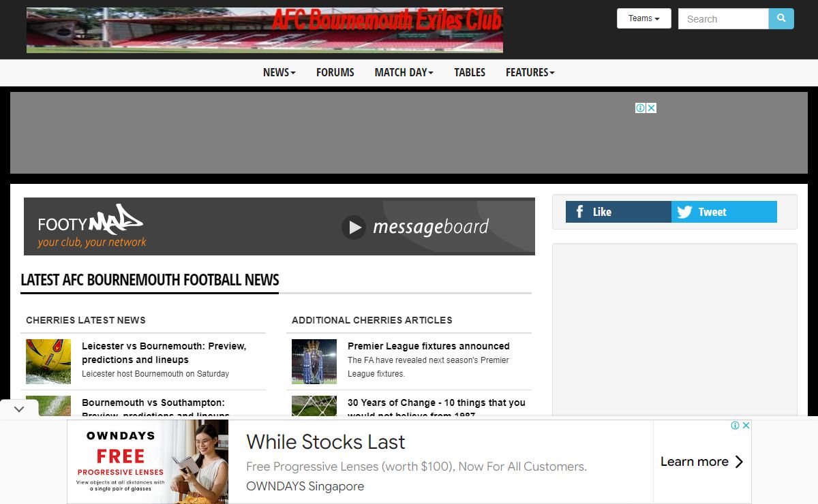Image resolution: width=818 pixels, height=504 pixels.
Task: Open the NEWS menu
Action: pos(279,72)
